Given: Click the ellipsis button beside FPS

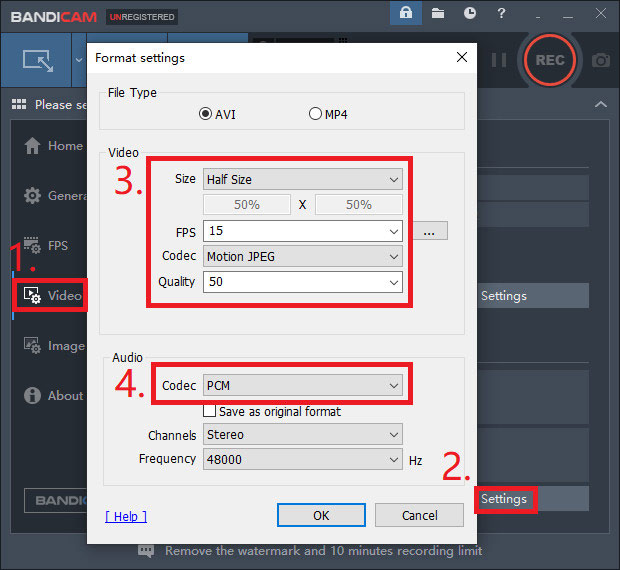Looking at the screenshot, I should [x=429, y=232].
